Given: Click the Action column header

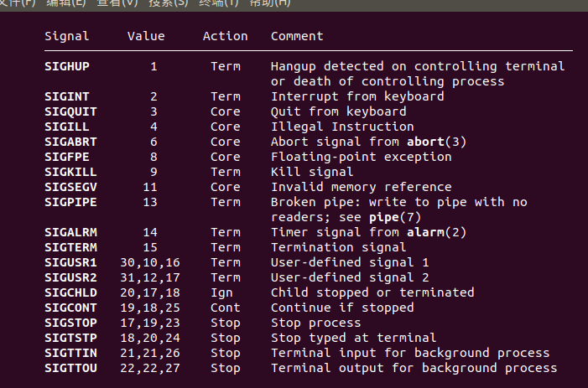Looking at the screenshot, I should (x=226, y=36).
